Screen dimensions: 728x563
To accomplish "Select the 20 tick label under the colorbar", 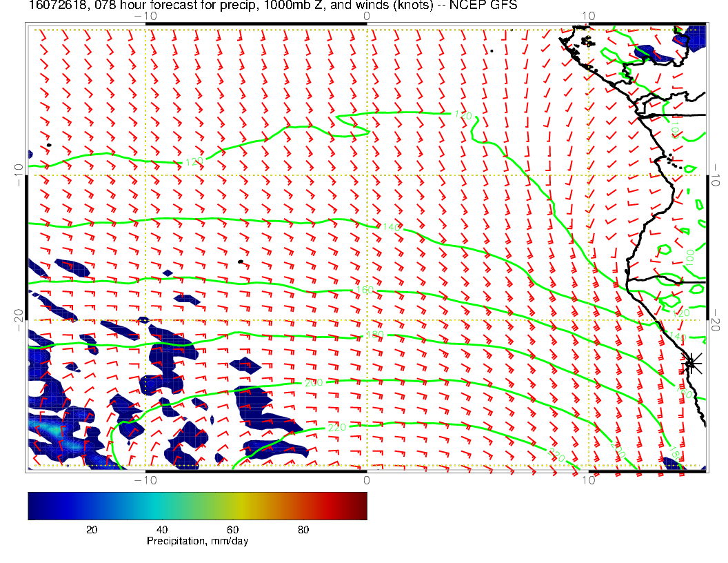I will 90,530.
